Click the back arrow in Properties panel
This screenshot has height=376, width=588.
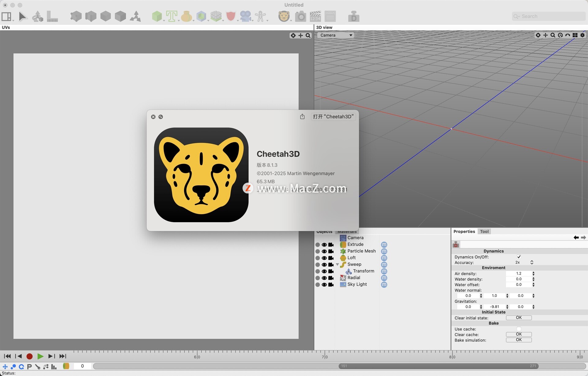[x=576, y=237]
